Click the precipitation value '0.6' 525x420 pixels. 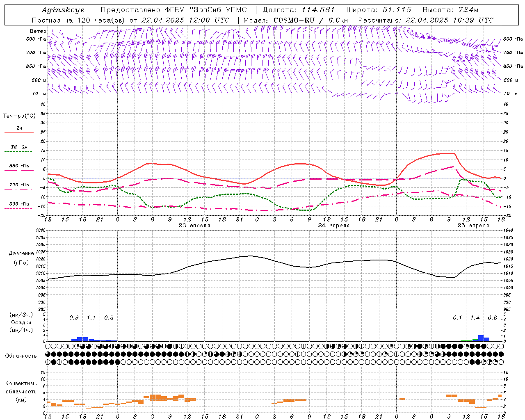pos(492,318)
